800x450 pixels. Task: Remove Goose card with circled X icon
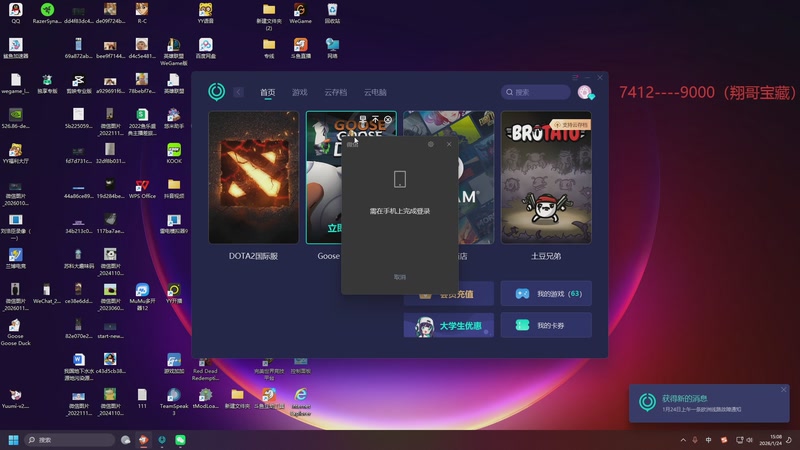coord(388,119)
